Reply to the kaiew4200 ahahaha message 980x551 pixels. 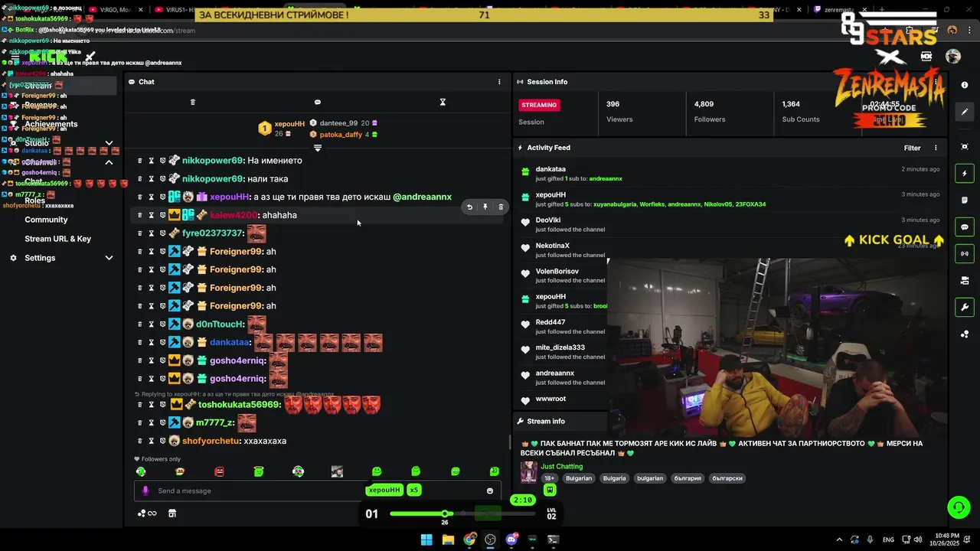tap(469, 207)
